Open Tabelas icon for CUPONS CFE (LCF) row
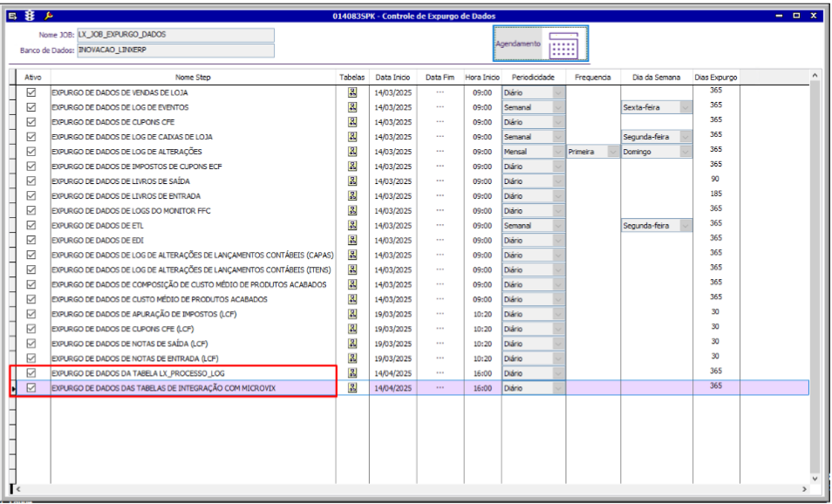Viewport: 832px width, 504px height. pos(352,329)
